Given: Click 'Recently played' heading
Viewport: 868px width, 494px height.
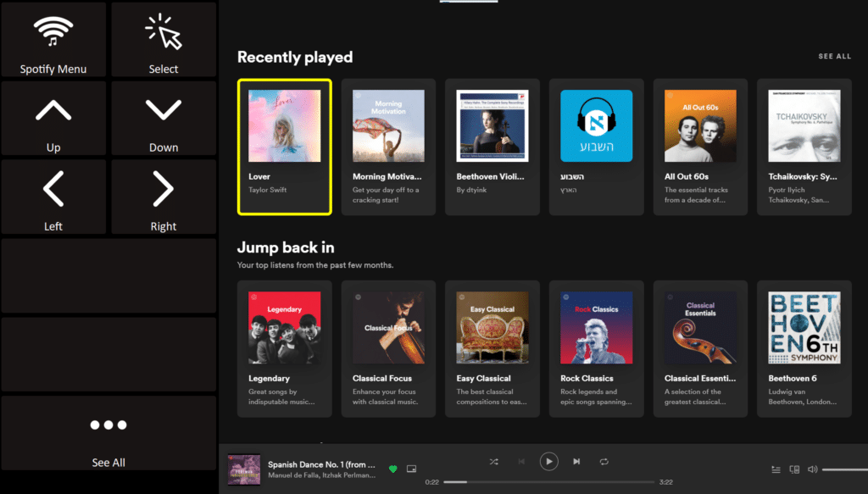Looking at the screenshot, I should pyautogui.click(x=295, y=57).
